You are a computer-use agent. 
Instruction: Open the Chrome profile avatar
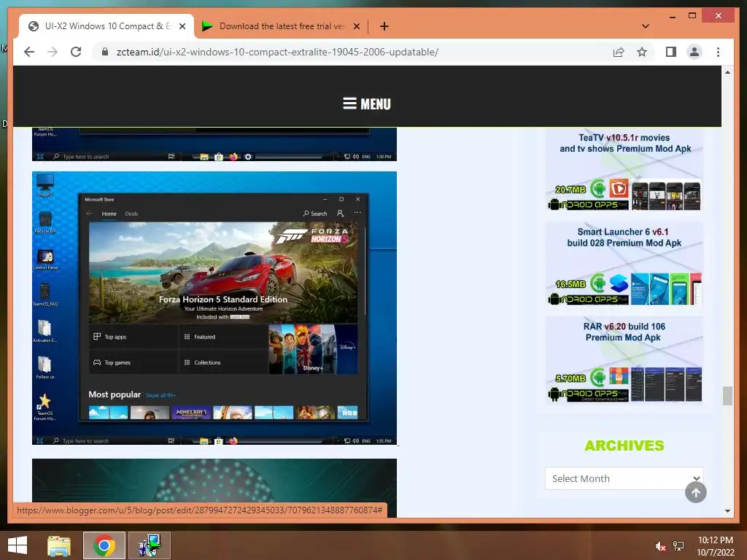(x=694, y=52)
